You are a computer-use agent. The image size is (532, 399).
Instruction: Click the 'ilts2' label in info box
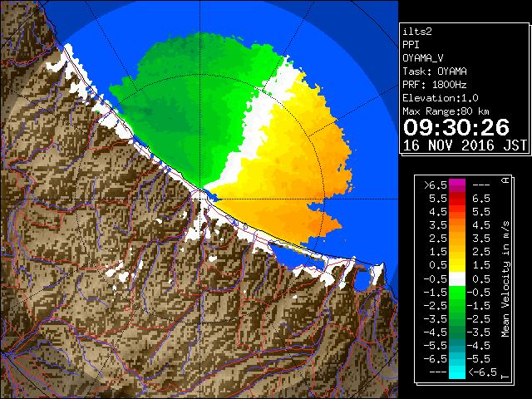[x=417, y=32]
